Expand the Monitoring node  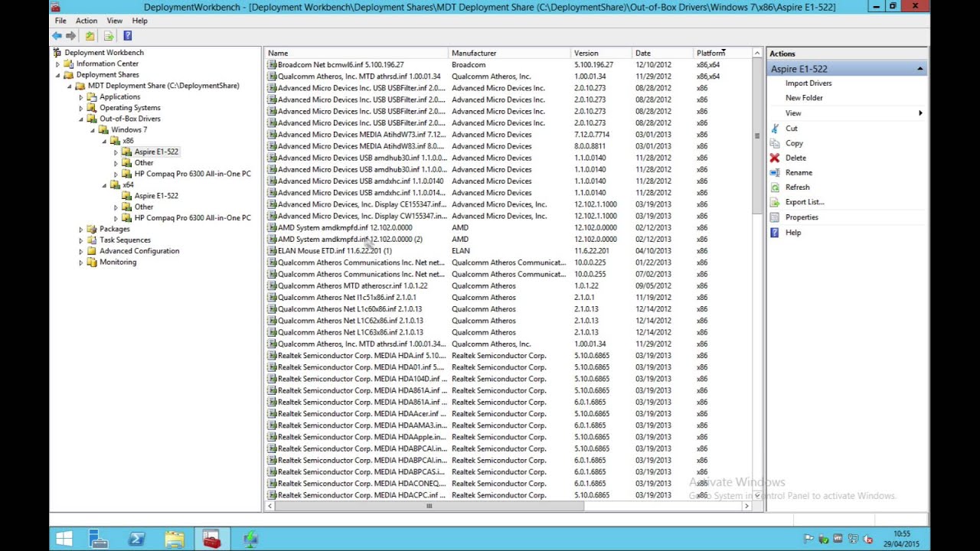coord(81,262)
